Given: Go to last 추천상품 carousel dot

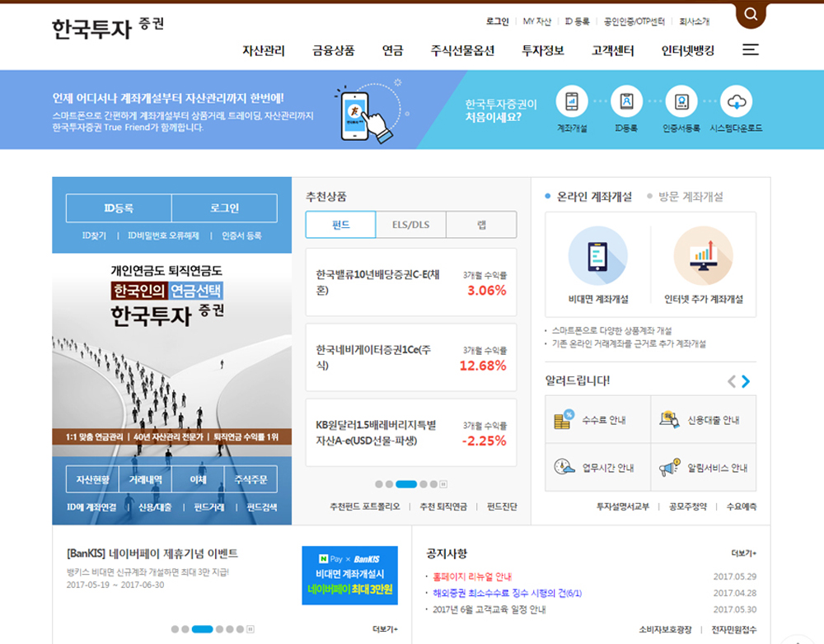Looking at the screenshot, I should pos(433,484).
